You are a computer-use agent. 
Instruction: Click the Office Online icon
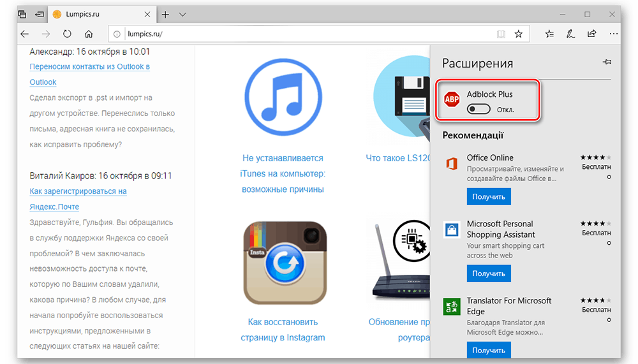point(452,163)
